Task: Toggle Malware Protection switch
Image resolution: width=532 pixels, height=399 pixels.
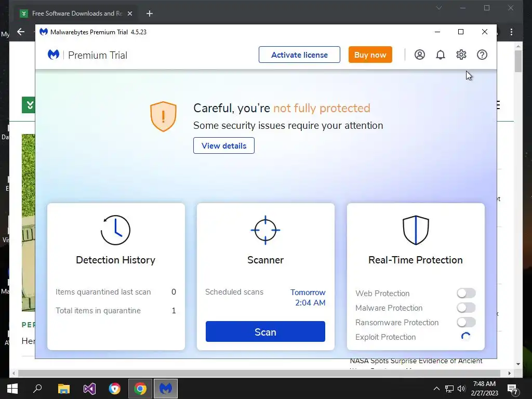Action: (466, 308)
